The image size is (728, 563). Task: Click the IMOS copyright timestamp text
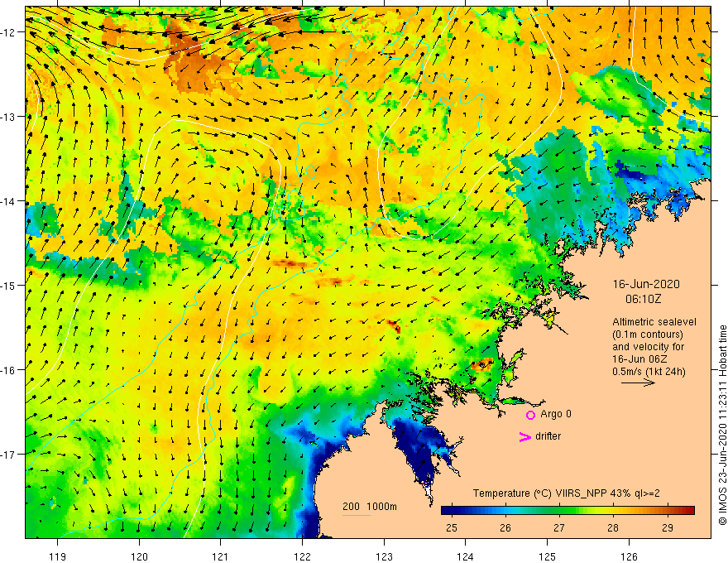click(x=722, y=425)
